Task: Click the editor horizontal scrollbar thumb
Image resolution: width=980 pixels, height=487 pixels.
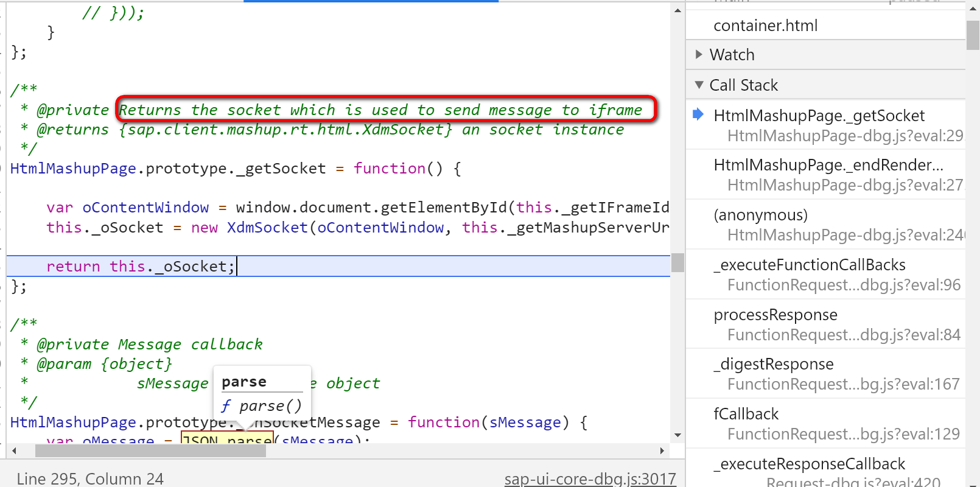Action: (150, 451)
